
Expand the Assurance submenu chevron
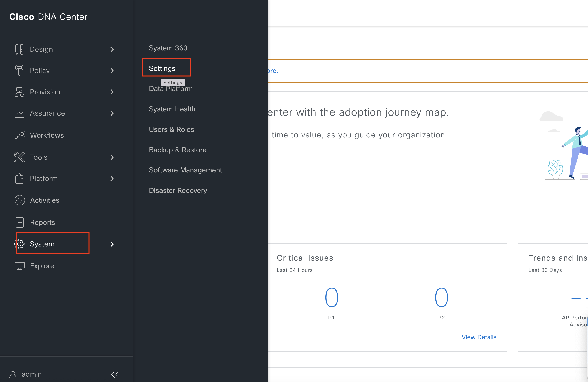tap(112, 113)
